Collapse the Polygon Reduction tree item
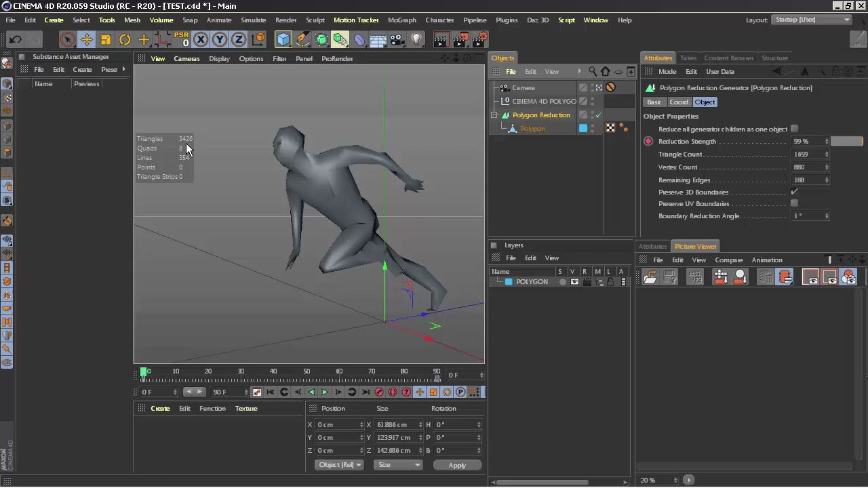Screen dimensions: 868x488 pyautogui.click(x=495, y=115)
